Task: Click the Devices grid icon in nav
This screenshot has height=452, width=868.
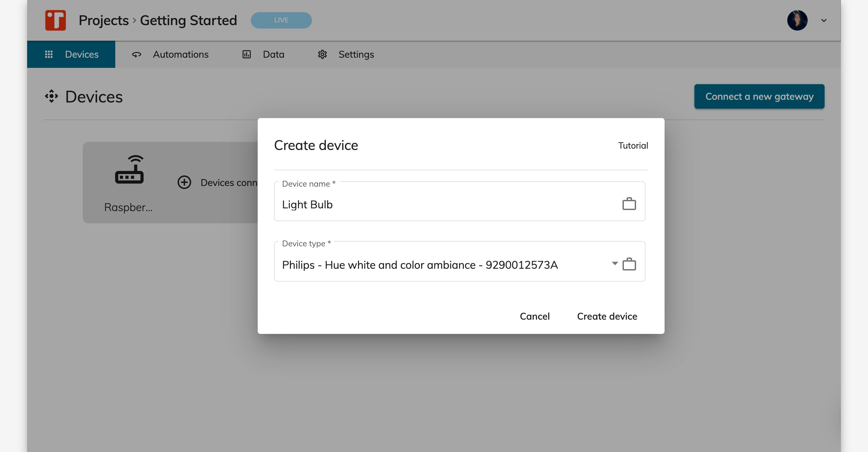Action: (49, 54)
